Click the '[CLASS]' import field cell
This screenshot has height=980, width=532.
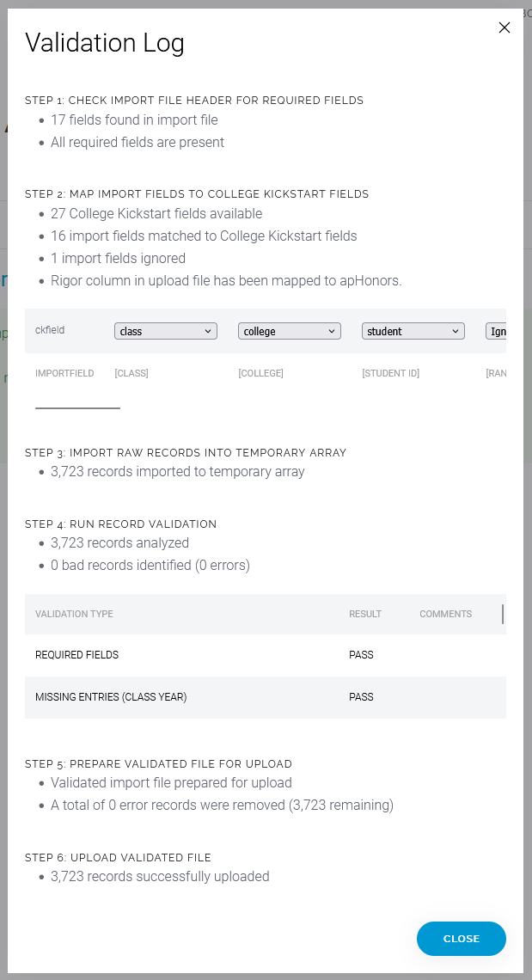(x=131, y=373)
